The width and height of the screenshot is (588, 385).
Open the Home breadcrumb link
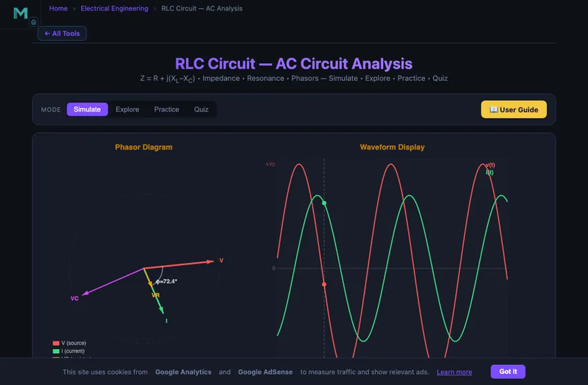click(58, 8)
